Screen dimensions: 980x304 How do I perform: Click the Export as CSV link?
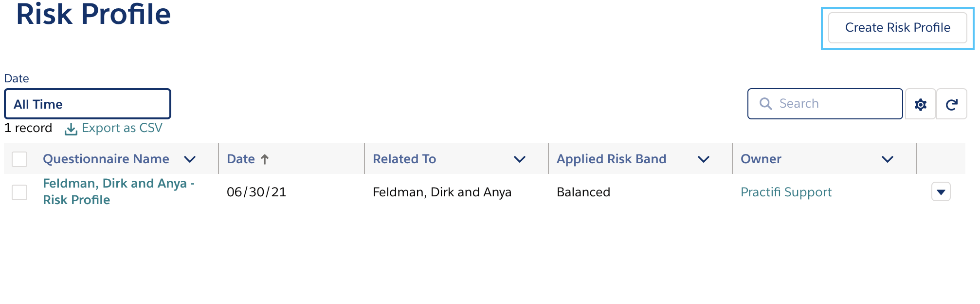click(x=122, y=128)
